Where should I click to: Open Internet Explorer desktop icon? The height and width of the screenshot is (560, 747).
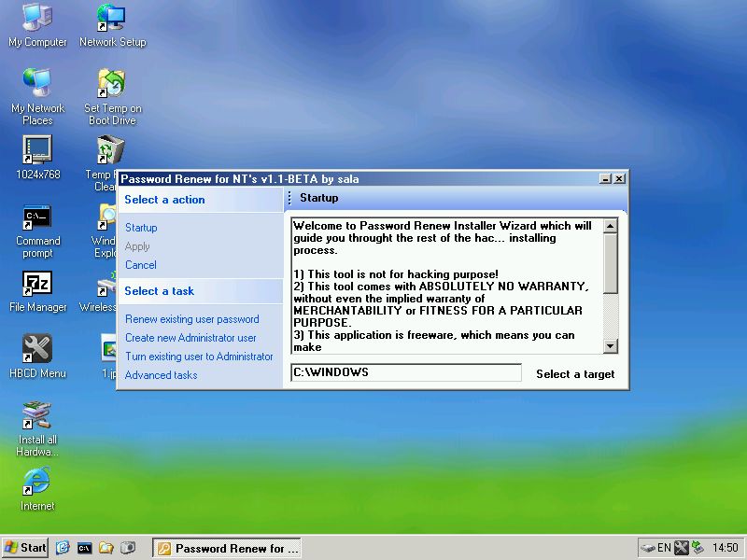click(37, 488)
